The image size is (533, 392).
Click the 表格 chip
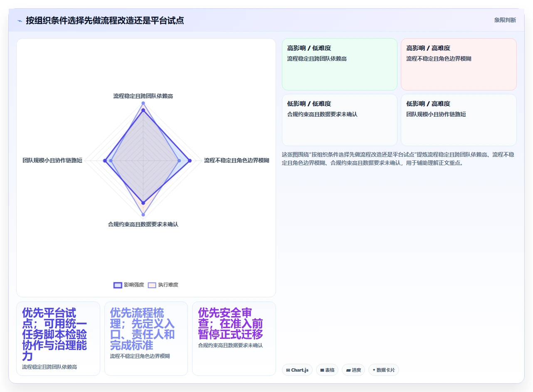[x=327, y=370]
